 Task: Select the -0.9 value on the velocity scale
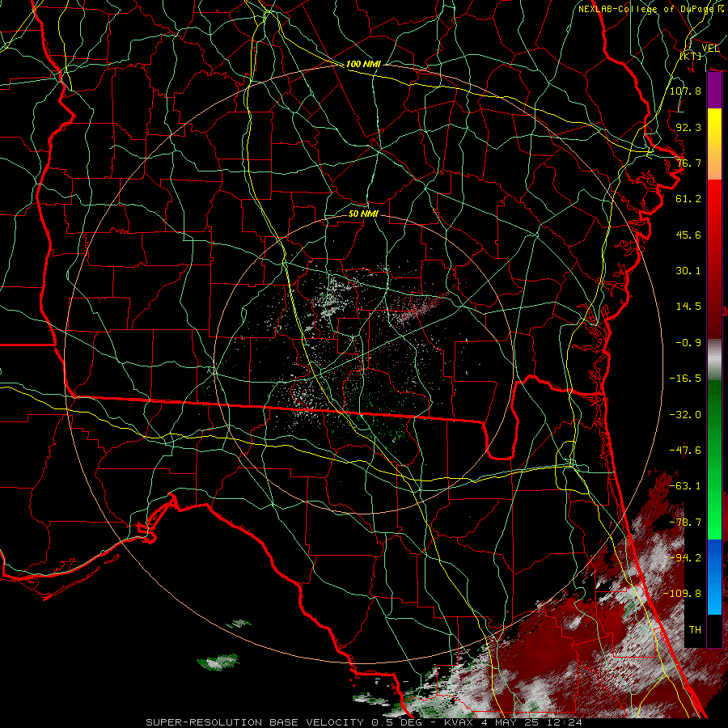coord(688,343)
